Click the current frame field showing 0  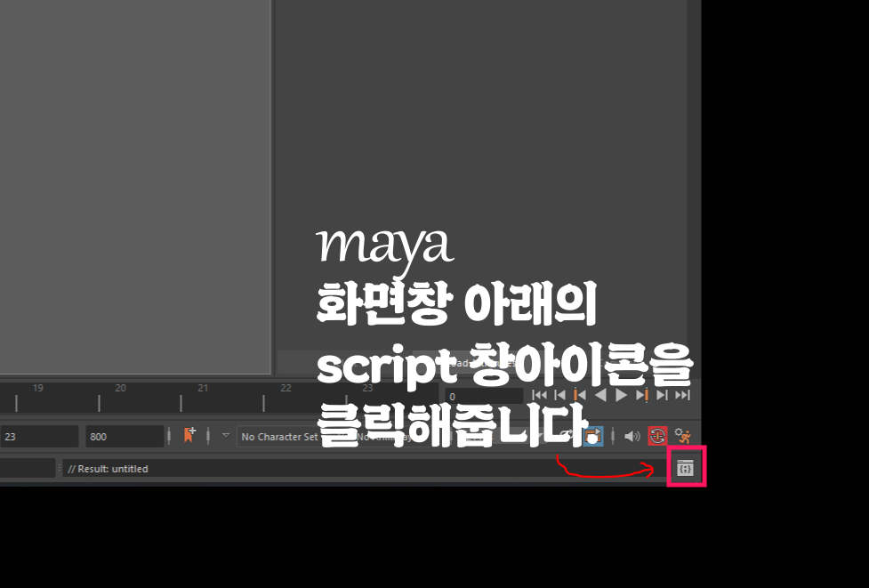click(x=484, y=396)
